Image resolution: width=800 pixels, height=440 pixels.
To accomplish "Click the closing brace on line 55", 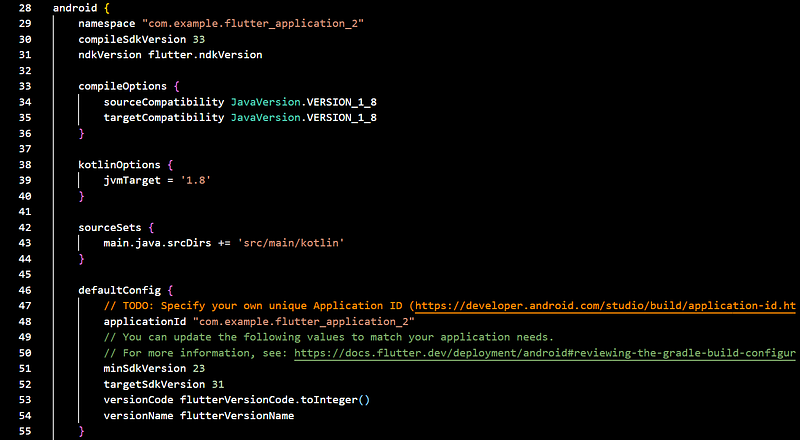I will coord(82,431).
